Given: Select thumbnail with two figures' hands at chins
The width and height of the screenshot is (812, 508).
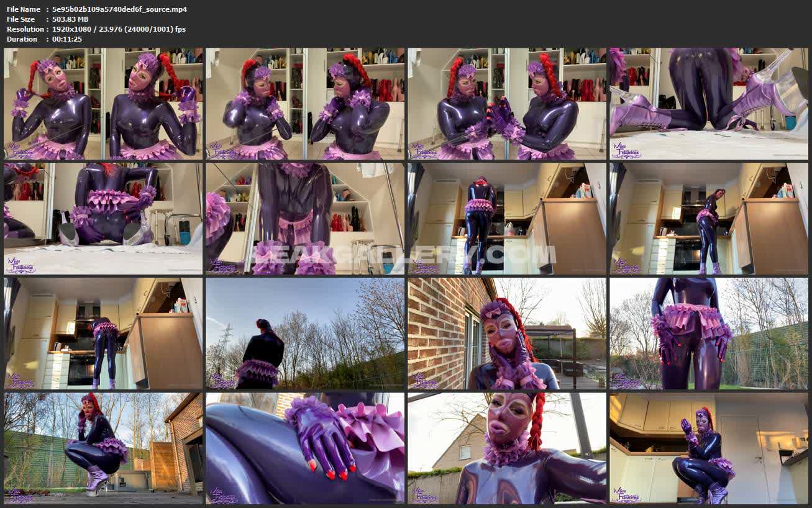Looking at the screenshot, I should coord(305,104).
